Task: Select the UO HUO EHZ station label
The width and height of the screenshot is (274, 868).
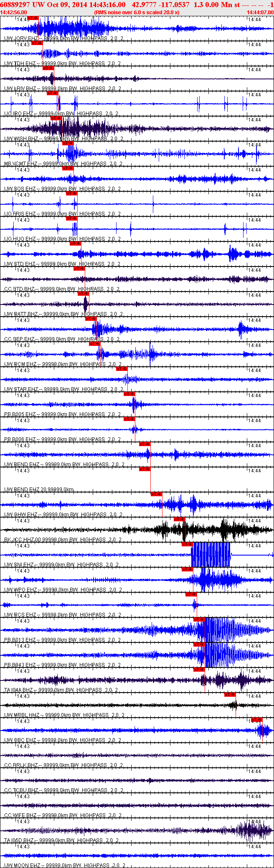Action: (63, 239)
